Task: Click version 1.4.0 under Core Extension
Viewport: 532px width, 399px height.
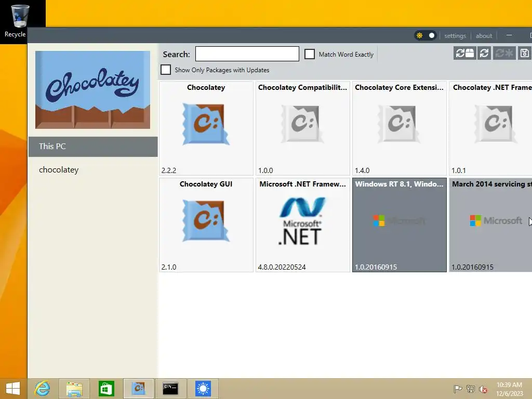Action: [362, 170]
